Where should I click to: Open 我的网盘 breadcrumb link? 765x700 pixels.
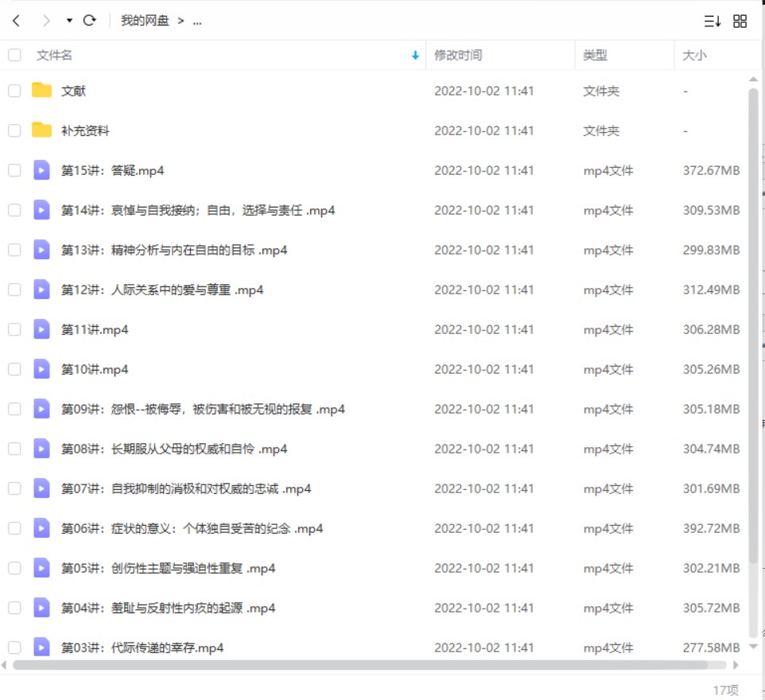(145, 21)
